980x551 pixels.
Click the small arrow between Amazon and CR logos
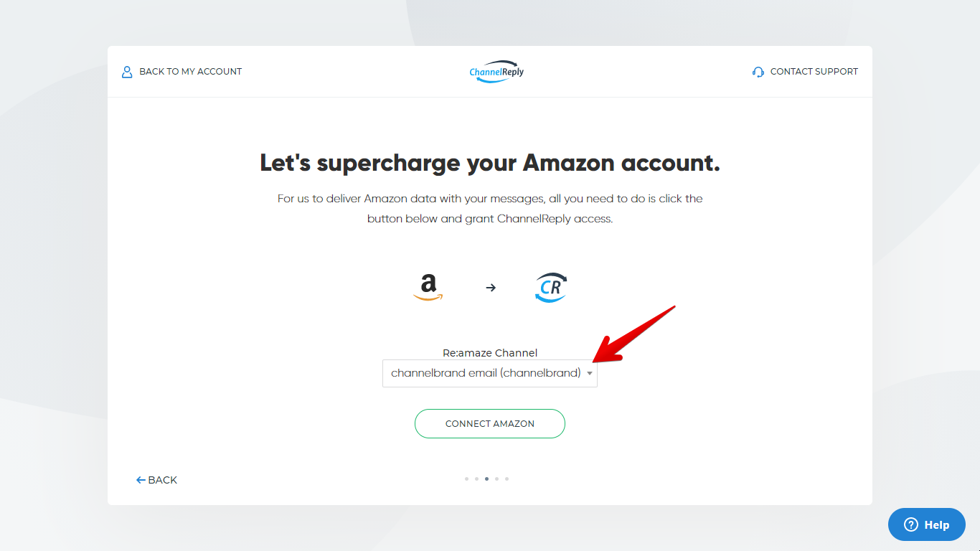(x=491, y=288)
